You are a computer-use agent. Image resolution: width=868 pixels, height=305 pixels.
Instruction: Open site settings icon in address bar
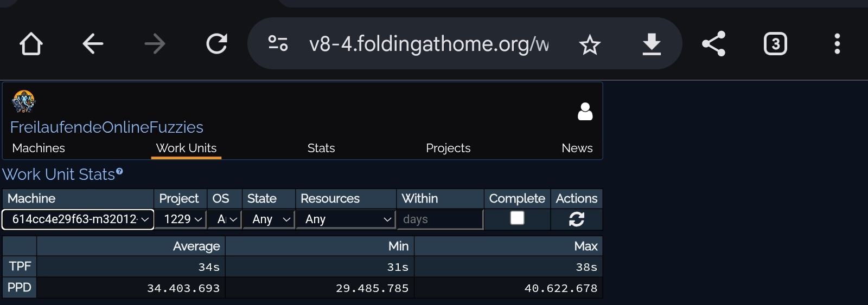(x=278, y=43)
